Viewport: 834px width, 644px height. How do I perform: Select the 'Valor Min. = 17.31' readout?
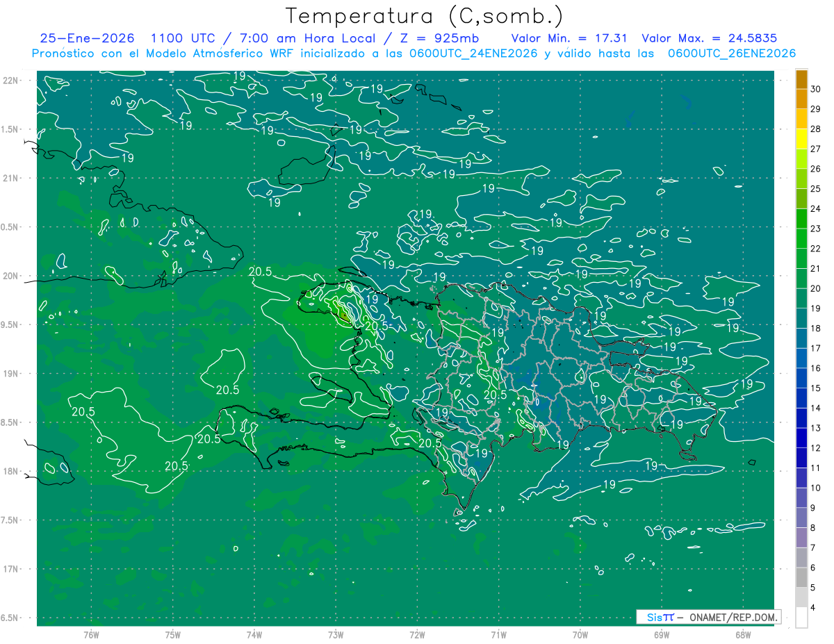click(x=570, y=38)
